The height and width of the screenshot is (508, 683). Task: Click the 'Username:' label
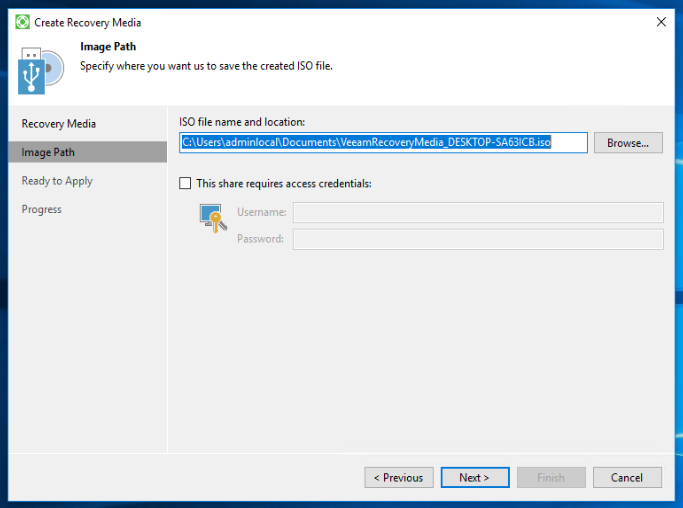point(261,212)
